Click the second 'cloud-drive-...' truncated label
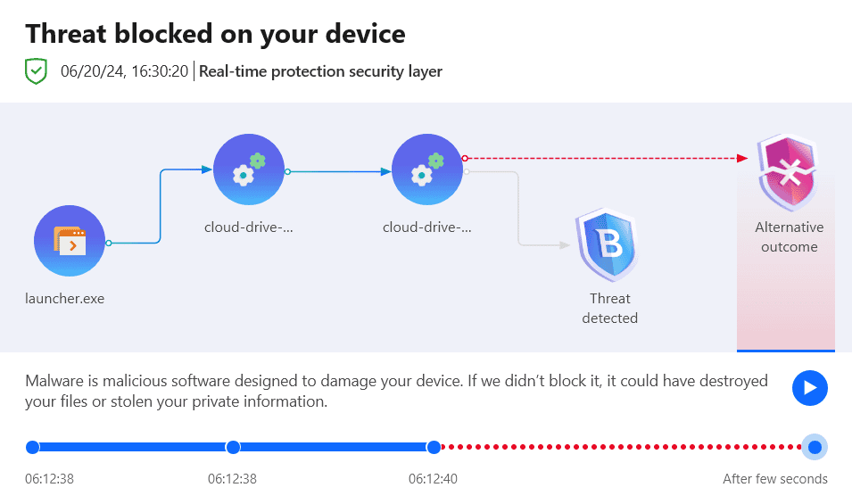852x504 pixels. click(x=427, y=227)
